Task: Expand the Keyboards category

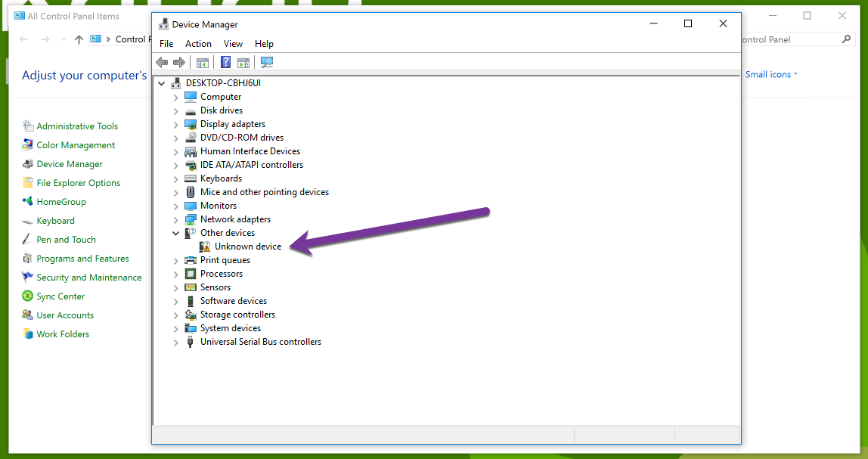Action: pos(175,179)
